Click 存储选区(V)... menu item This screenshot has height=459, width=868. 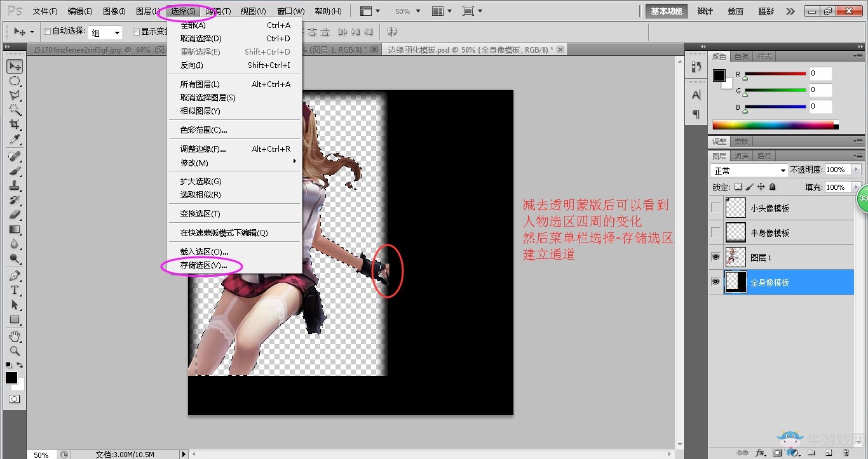coord(234,265)
